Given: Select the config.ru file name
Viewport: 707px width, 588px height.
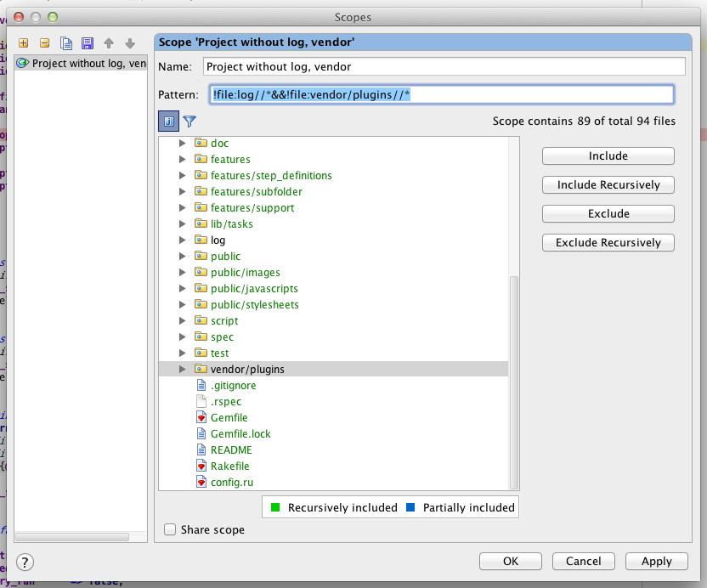Looking at the screenshot, I should click(232, 483).
